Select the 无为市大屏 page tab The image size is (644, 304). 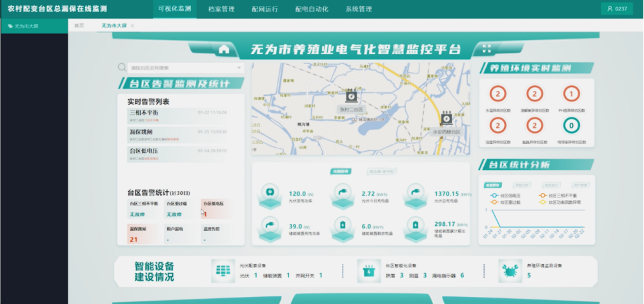point(114,25)
